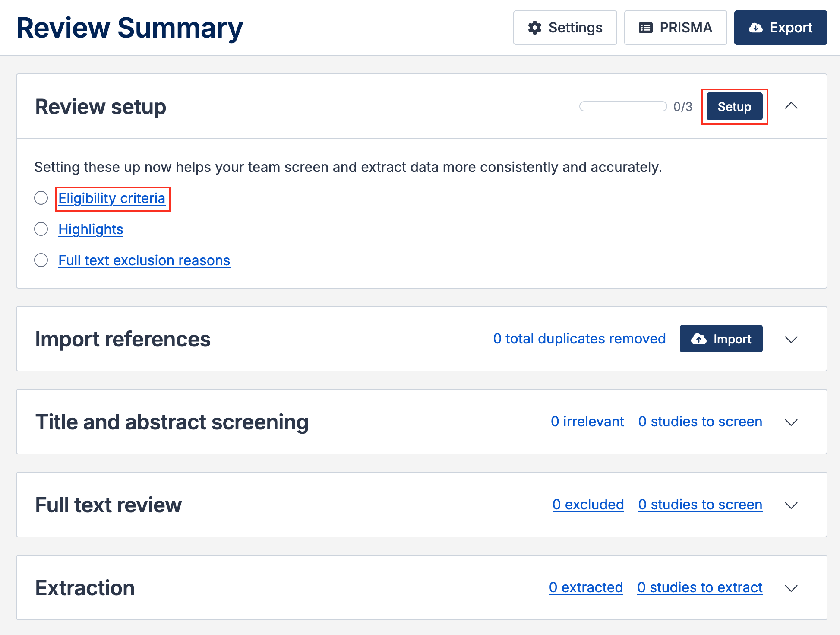Click the Full text review heading
Screen dimensions: 840x635
pos(108,505)
